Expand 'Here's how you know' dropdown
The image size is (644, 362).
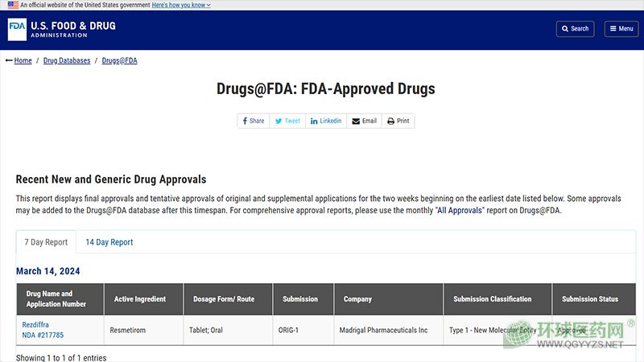point(181,5)
